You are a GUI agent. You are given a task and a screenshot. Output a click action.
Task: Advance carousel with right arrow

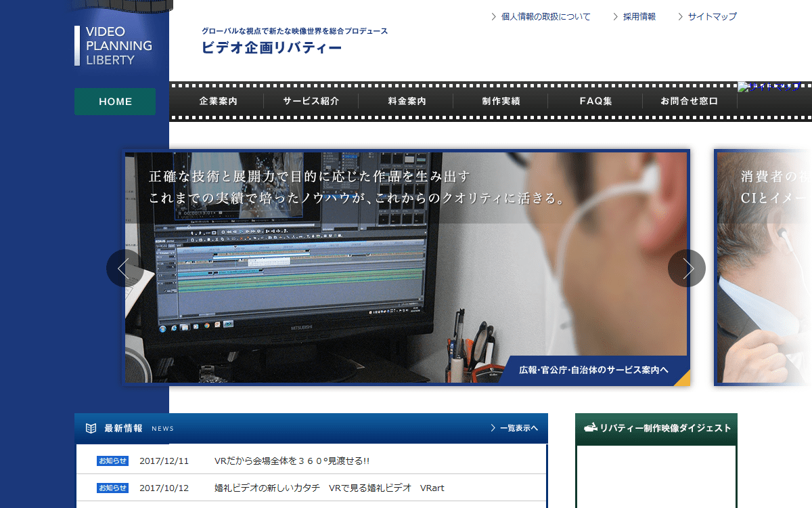(687, 268)
